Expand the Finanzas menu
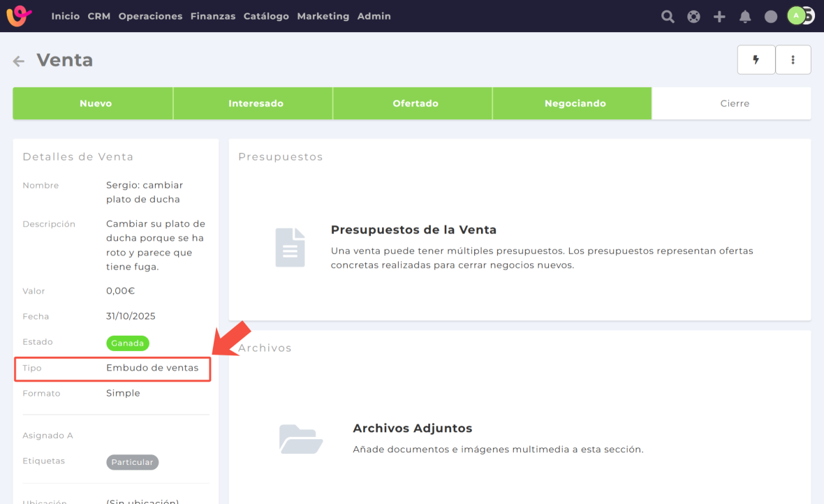The image size is (824, 504). point(213,16)
